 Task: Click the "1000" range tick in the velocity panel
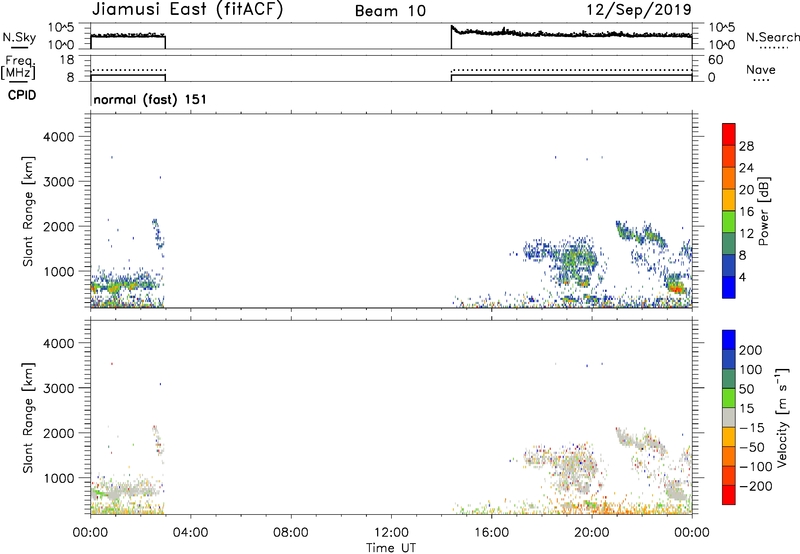click(58, 478)
